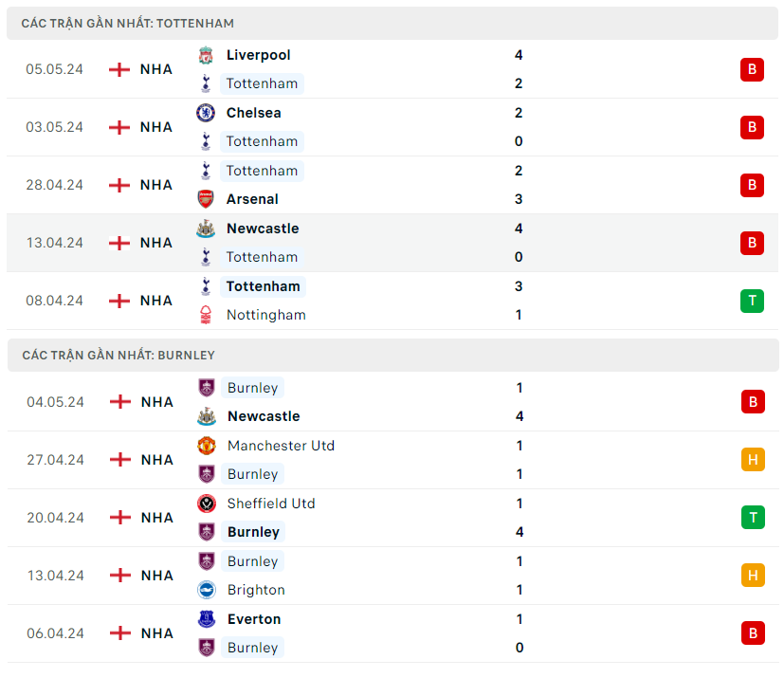The width and height of the screenshot is (784, 678).
Task: Click the Burnley recent matches section header
Action: [119, 355]
